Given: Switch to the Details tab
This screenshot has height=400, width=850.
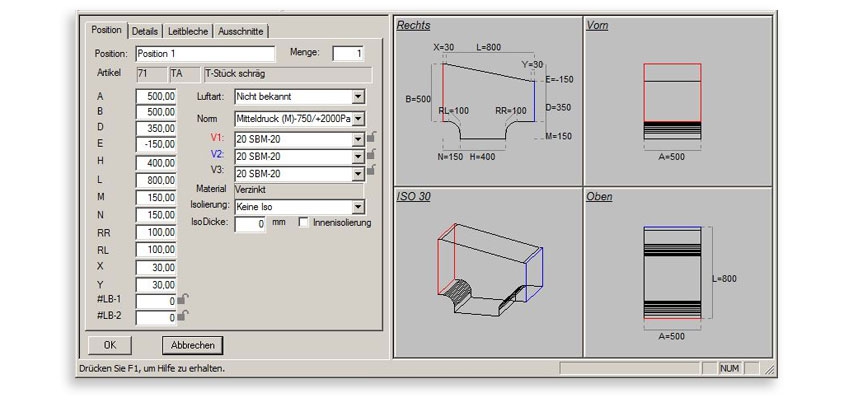Looking at the screenshot, I should point(145,32).
